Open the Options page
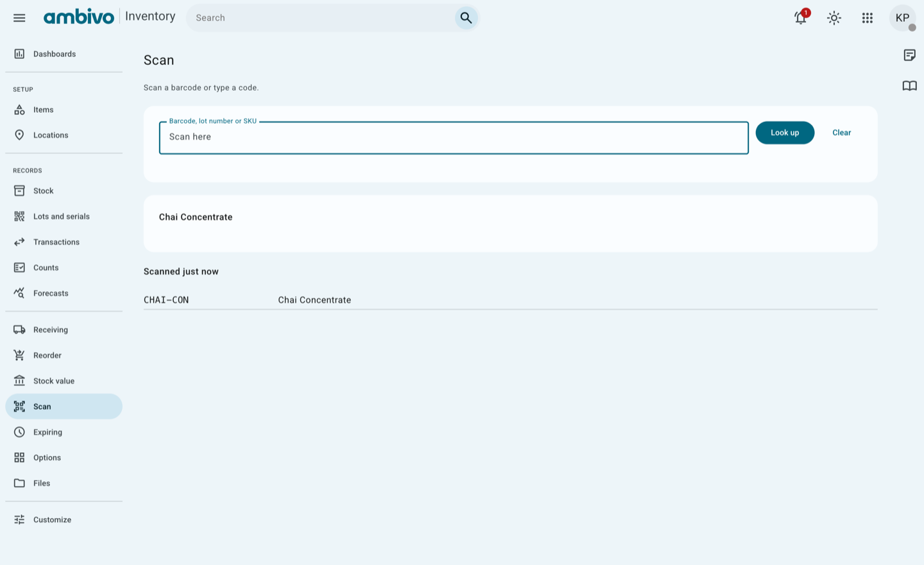Image resolution: width=924 pixels, height=565 pixels. 64,458
